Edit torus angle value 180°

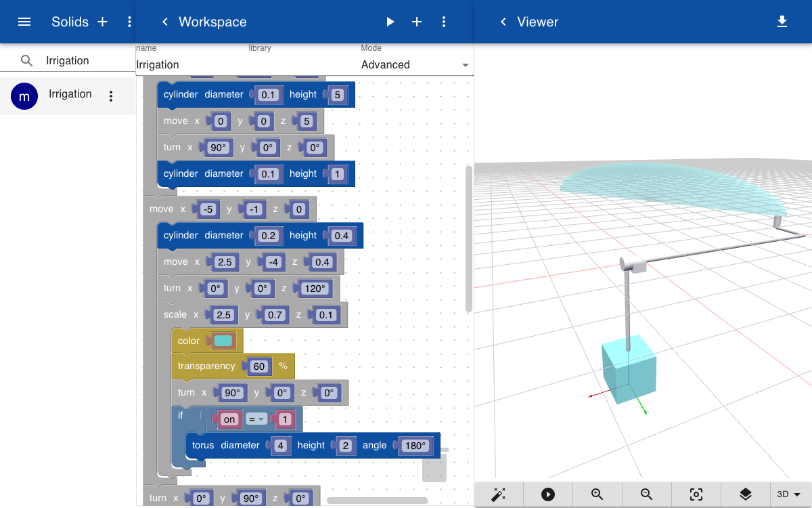click(x=415, y=446)
